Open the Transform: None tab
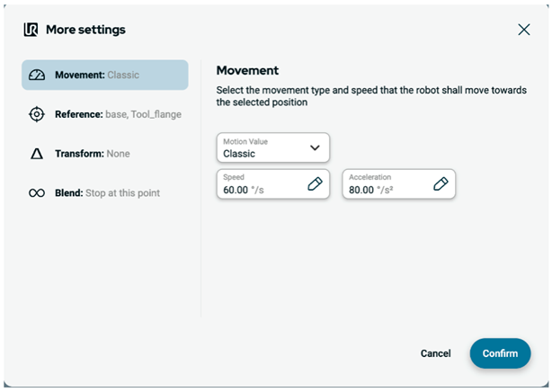This screenshot has height=392, width=552. 92,154
